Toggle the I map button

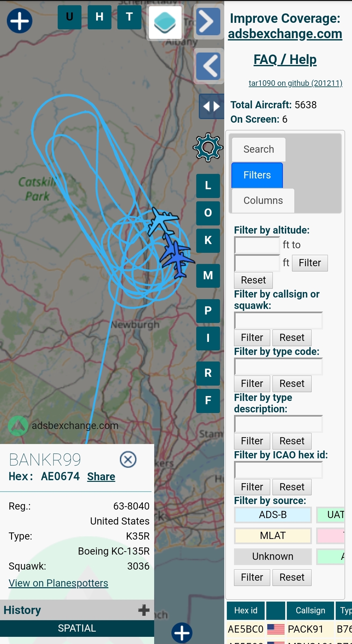tap(208, 338)
